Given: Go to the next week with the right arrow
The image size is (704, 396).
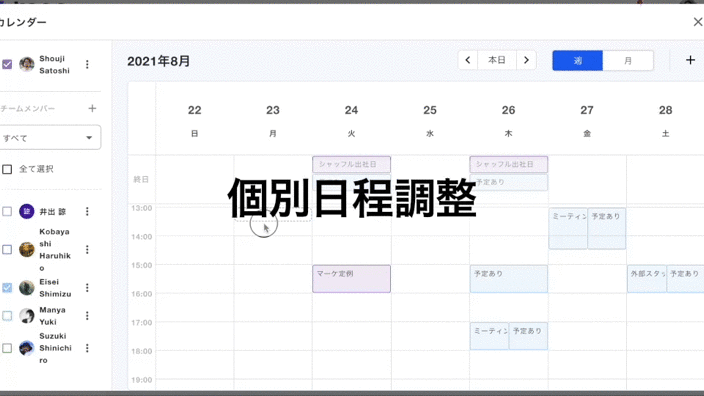Looking at the screenshot, I should 526,60.
